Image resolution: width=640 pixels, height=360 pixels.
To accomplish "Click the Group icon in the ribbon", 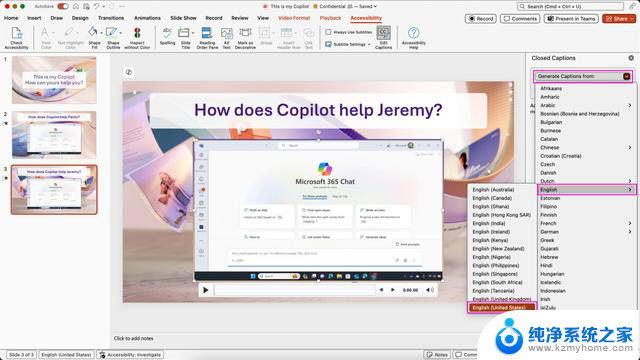I will (x=266, y=36).
